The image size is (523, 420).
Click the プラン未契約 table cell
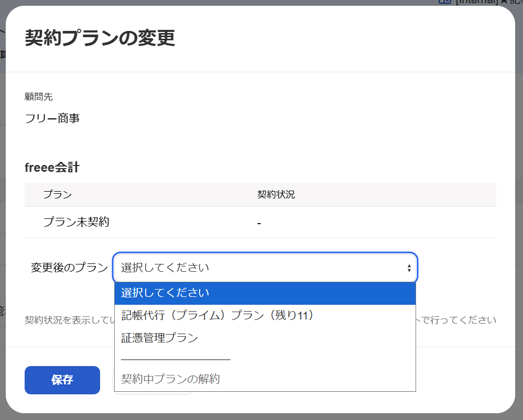point(77,222)
